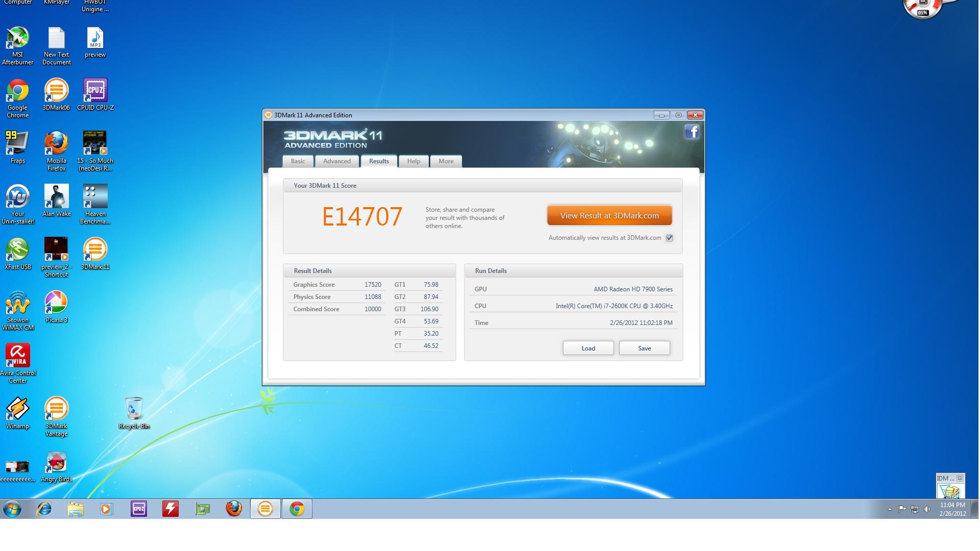
Task: Click the Physics Score 11088 row
Action: pyautogui.click(x=337, y=297)
